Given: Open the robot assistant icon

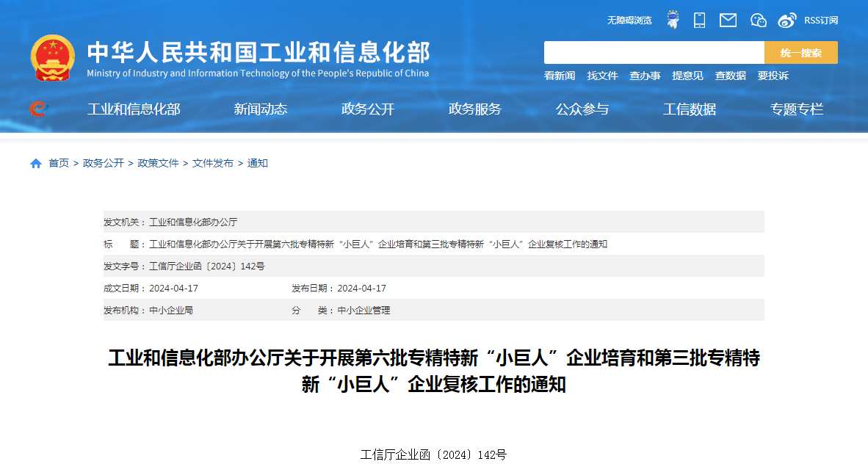Looking at the screenshot, I should pyautogui.click(x=673, y=20).
